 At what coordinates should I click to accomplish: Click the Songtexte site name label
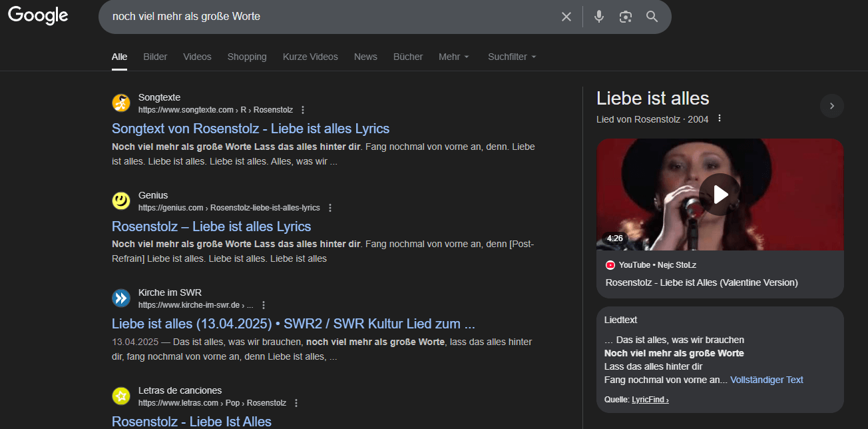pos(159,97)
